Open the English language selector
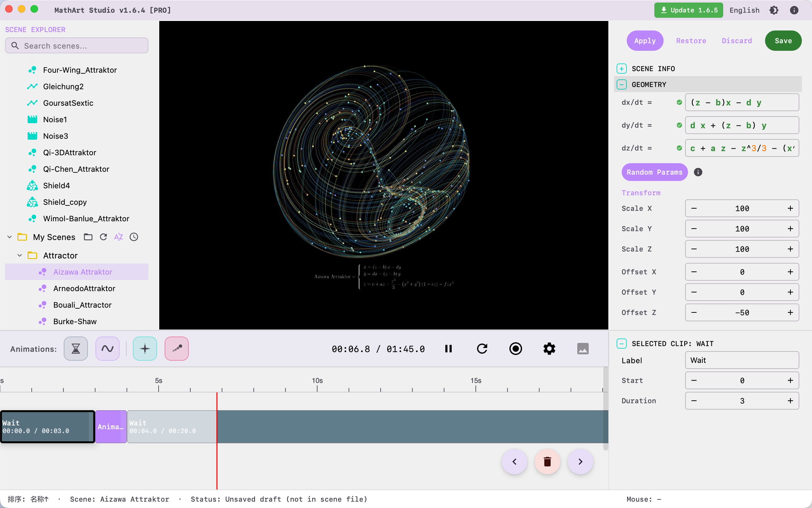 click(744, 10)
